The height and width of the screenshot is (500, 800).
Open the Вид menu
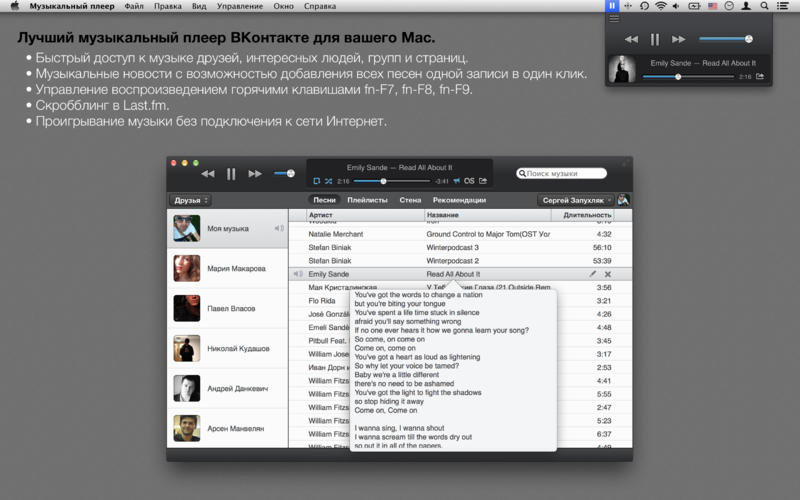[x=199, y=6]
